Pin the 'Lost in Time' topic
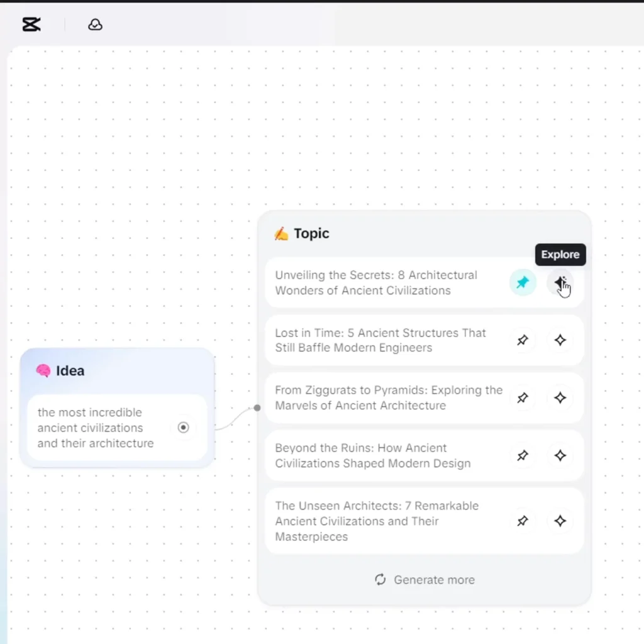Screen dimensions: 644x644 point(523,340)
